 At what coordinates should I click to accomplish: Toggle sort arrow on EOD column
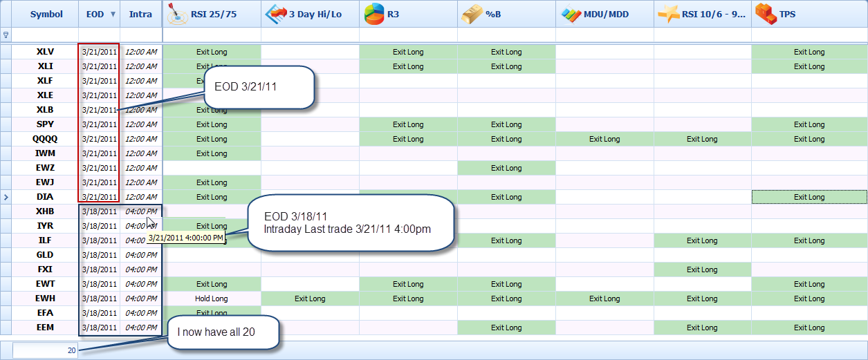click(x=113, y=14)
